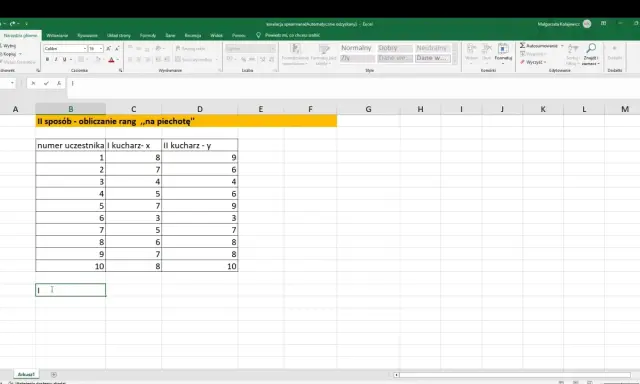The image size is (640, 384).
Task: Open Sortuj i filtruj icon
Action: coord(573,53)
